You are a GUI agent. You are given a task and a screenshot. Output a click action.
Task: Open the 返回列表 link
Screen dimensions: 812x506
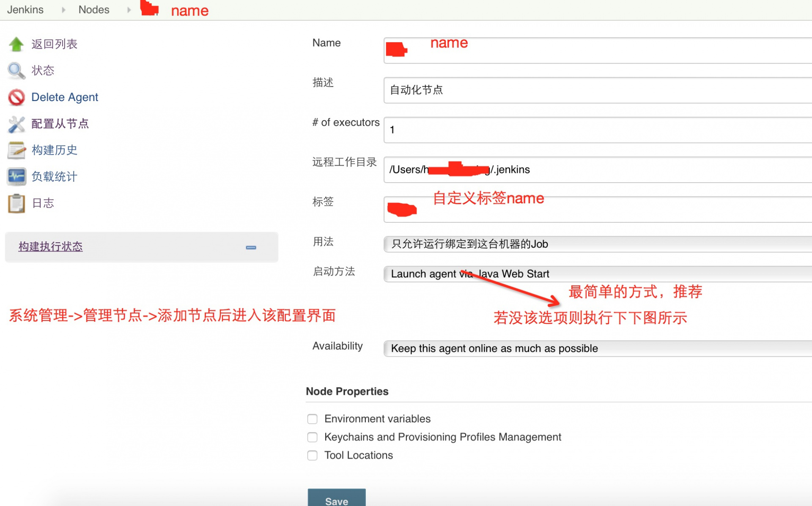click(55, 44)
